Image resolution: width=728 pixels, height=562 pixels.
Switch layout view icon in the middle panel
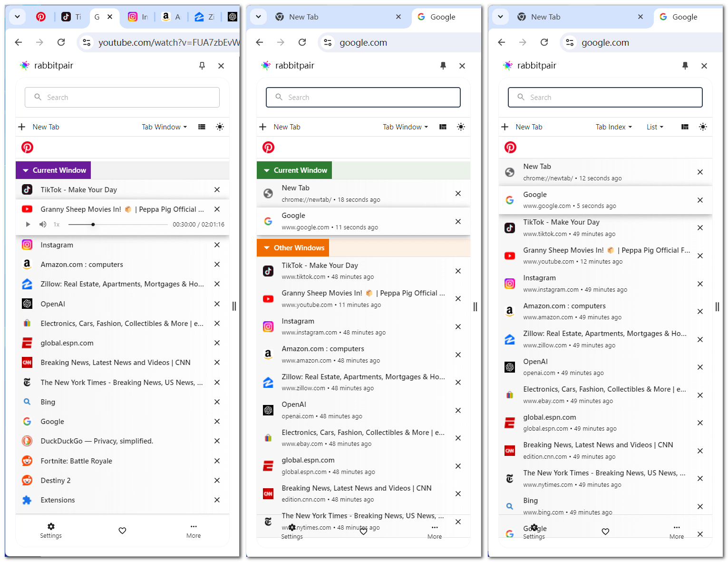tap(443, 127)
